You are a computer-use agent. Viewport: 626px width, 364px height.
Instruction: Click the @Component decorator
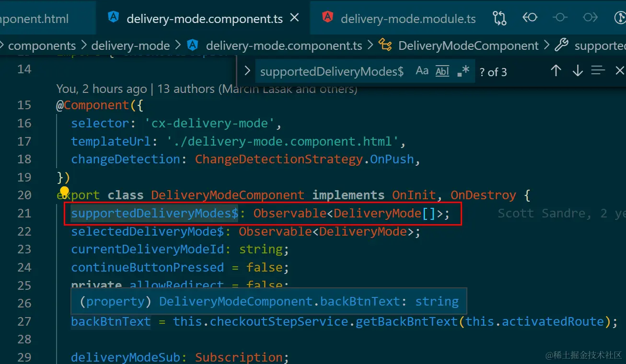[93, 105]
